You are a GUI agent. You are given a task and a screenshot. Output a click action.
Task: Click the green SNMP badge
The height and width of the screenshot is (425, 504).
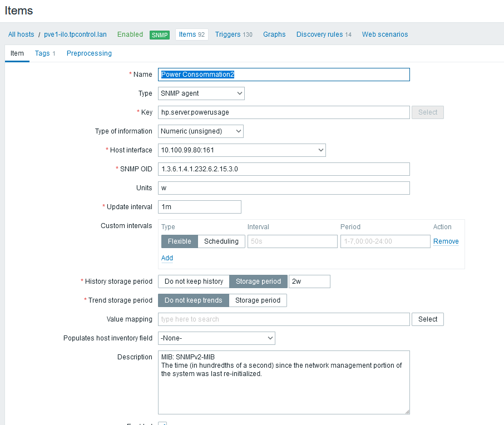pyautogui.click(x=160, y=34)
